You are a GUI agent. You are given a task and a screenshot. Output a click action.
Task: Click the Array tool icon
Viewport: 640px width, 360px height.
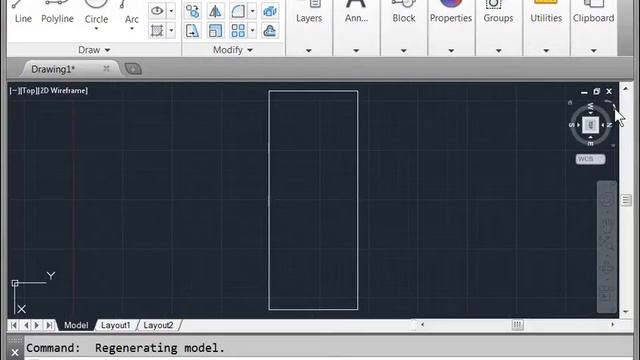point(238,31)
